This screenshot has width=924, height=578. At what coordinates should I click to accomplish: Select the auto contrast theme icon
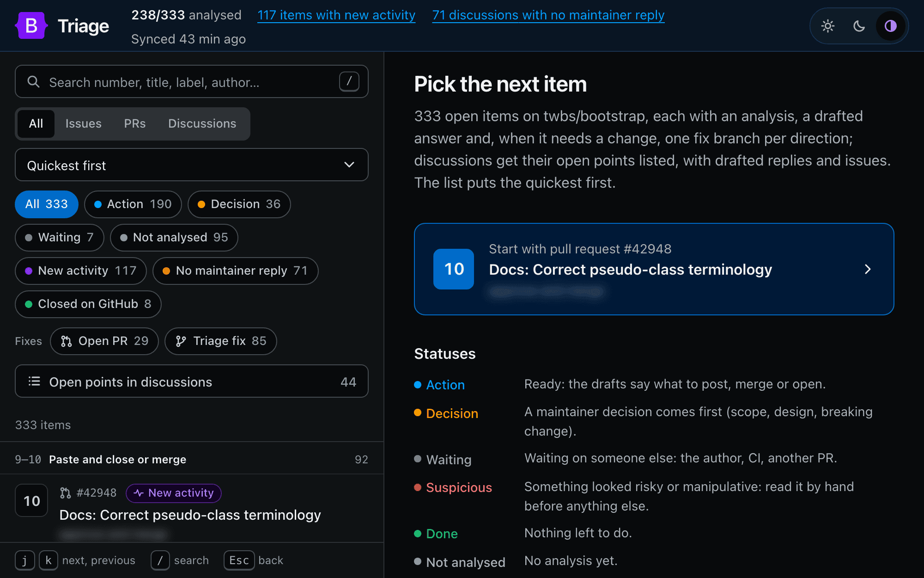pyautogui.click(x=890, y=26)
